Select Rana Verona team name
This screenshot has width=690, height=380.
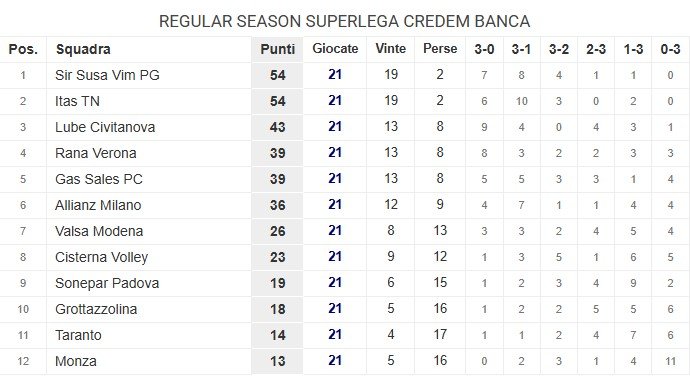95,153
